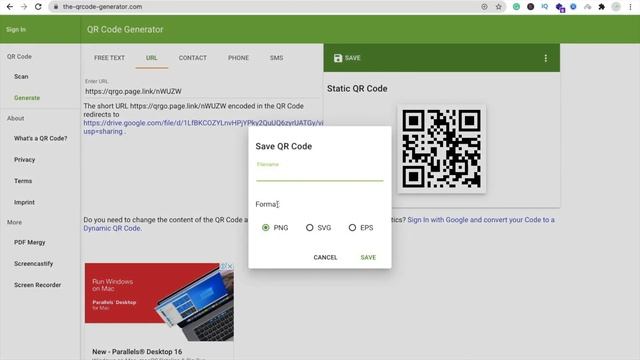Image resolution: width=640 pixels, height=360 pixels.
Task: Select PNG format radio button
Action: click(266, 227)
